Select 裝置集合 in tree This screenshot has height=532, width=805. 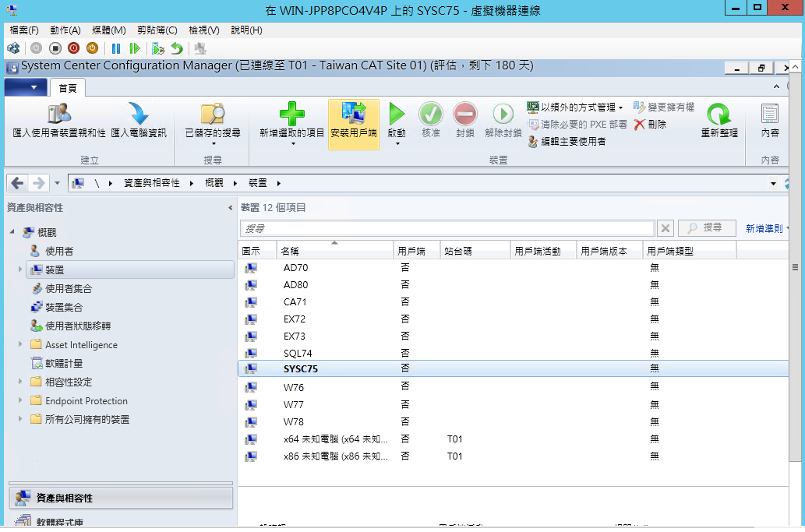pos(64,308)
